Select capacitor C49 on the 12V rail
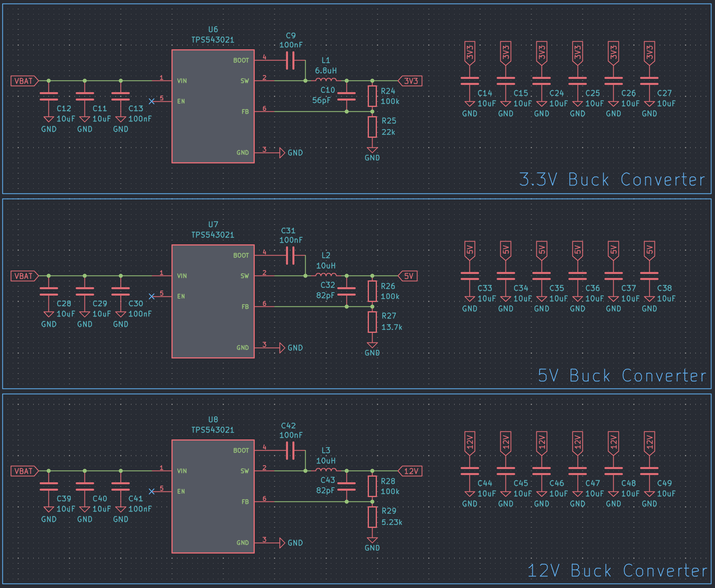 coord(649,471)
